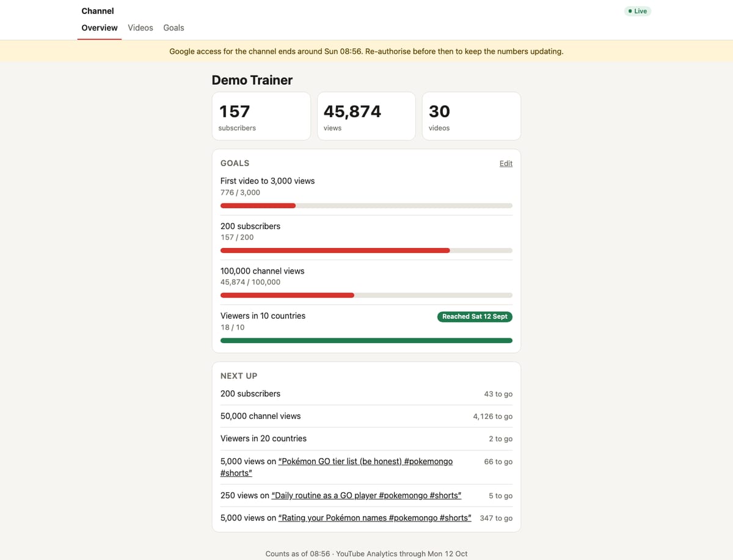Click the 200 subscribers goal progress bar

coord(366,250)
